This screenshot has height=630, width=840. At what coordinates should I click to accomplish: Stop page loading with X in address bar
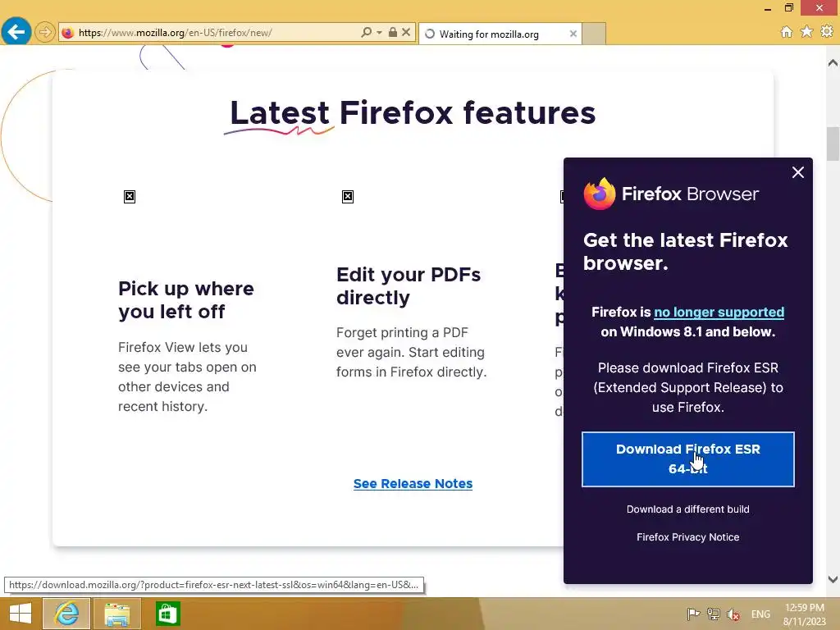coord(406,32)
